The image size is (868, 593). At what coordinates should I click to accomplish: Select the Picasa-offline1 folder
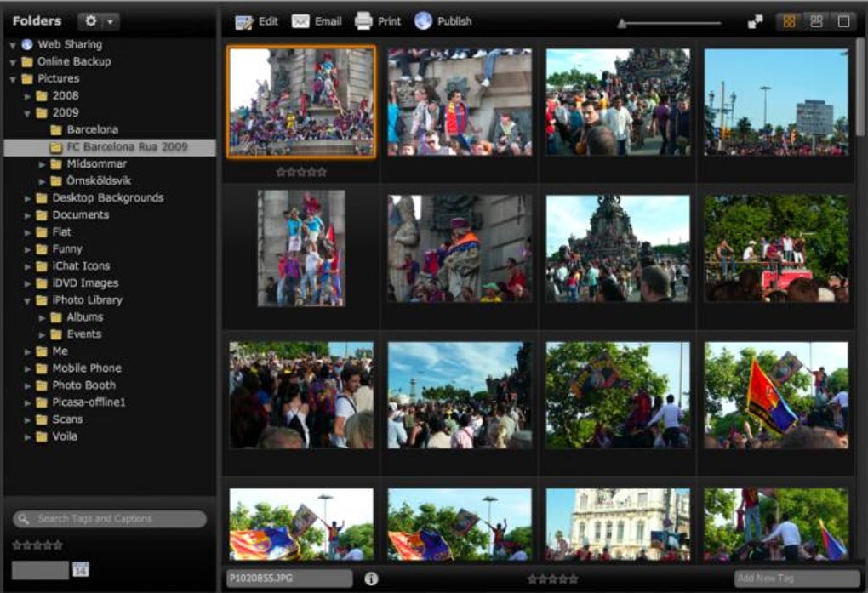(80, 402)
